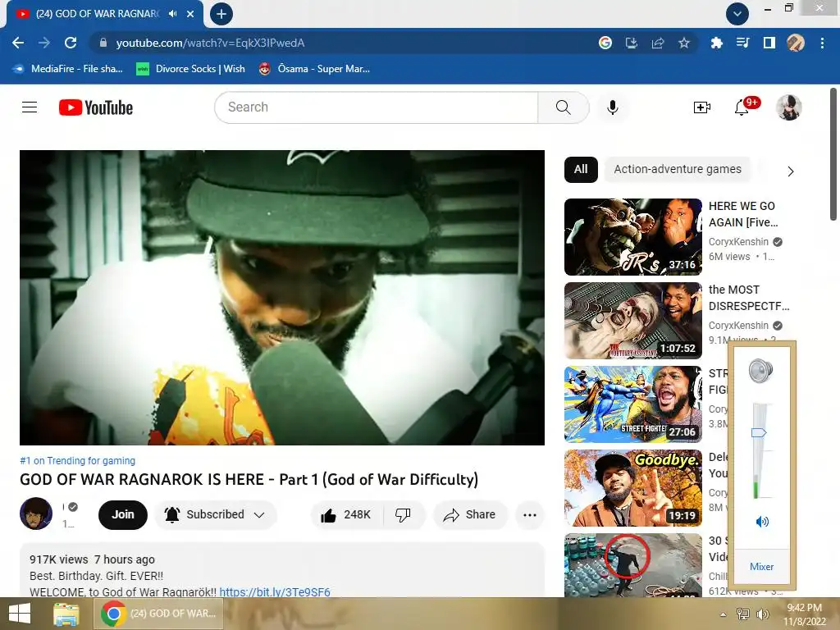Click the taskbar volume speaker icon
Image resolution: width=840 pixels, height=630 pixels.
(762, 614)
